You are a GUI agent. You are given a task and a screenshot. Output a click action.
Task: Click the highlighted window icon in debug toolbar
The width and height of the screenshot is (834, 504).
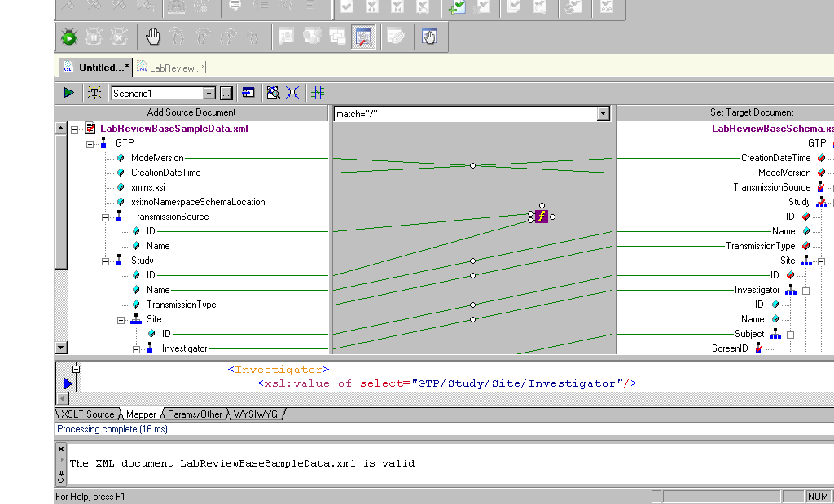363,37
